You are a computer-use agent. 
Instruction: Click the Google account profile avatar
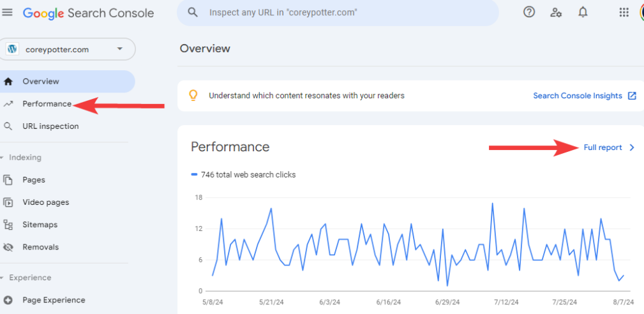pos(641,12)
